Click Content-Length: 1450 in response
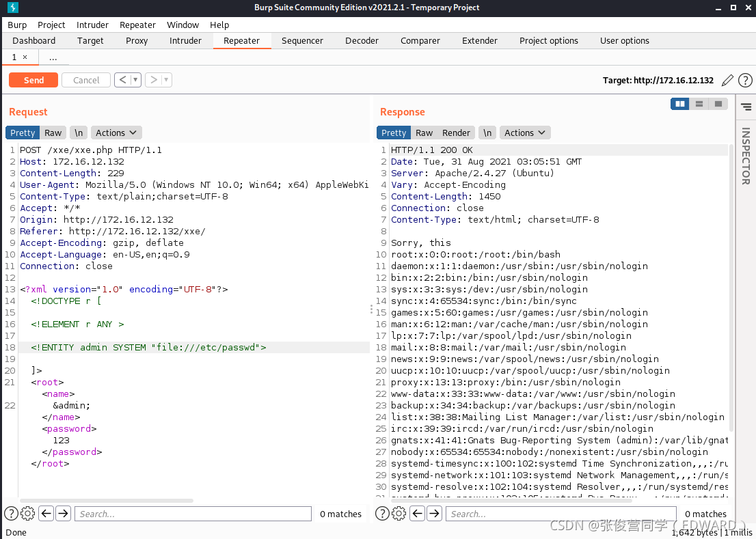This screenshot has height=539, width=756. (x=446, y=196)
